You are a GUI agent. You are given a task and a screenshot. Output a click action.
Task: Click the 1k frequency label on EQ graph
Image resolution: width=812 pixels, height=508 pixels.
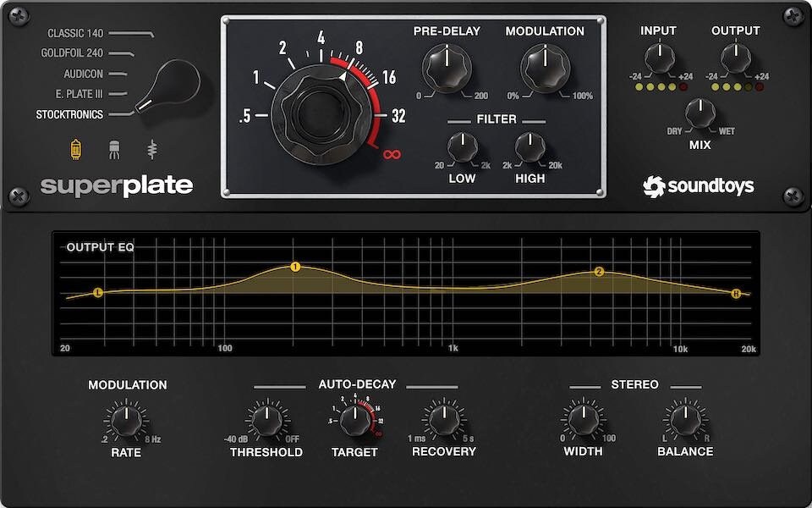coord(453,348)
